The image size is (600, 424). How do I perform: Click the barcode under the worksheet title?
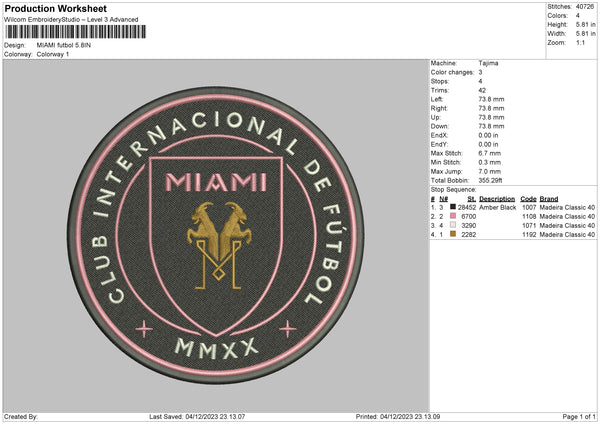75,32
